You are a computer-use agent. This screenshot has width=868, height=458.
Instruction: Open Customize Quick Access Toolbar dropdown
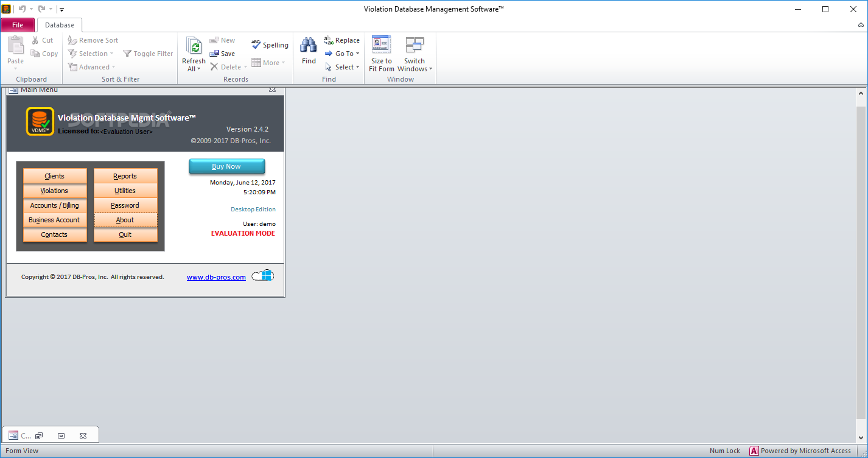61,10
